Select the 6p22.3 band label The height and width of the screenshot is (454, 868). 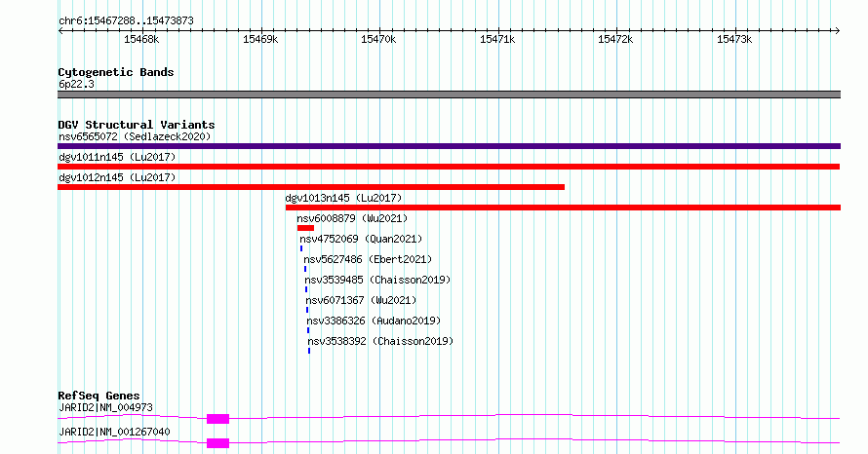pos(76,84)
